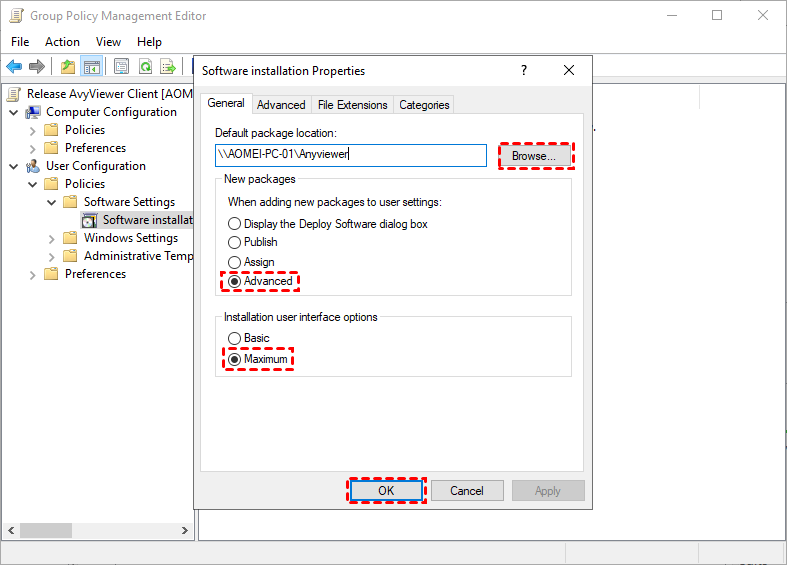Open the Help menu
787x565 pixels.
150,42
